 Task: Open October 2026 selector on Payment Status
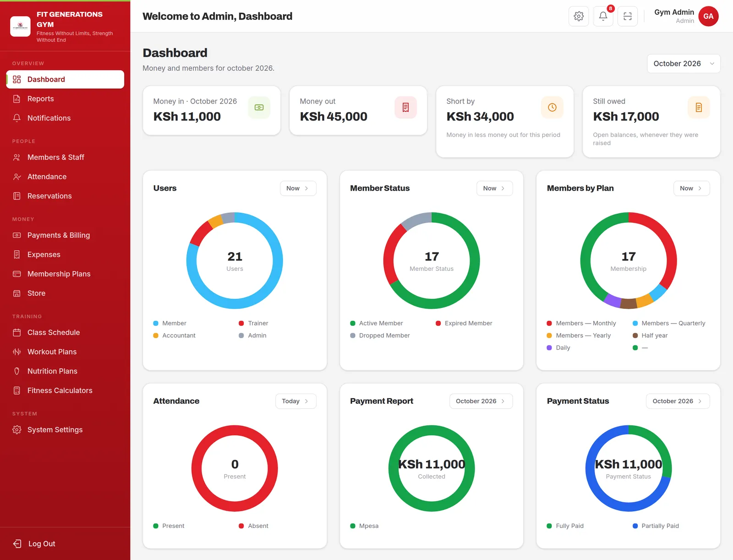678,401
